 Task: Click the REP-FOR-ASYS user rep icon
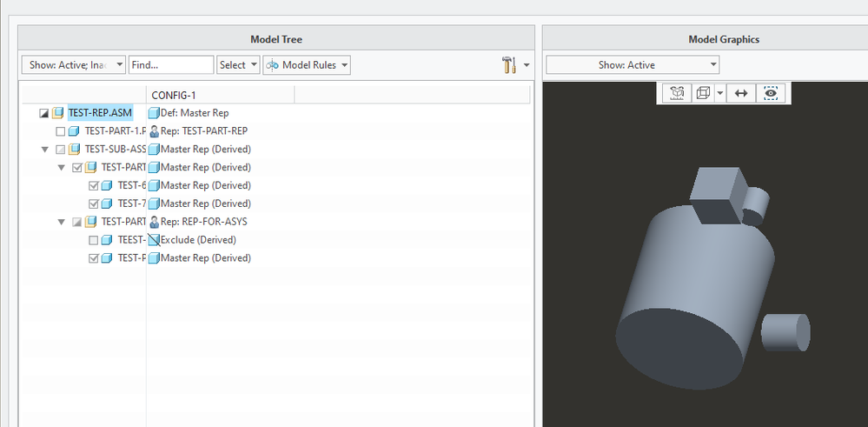point(154,222)
